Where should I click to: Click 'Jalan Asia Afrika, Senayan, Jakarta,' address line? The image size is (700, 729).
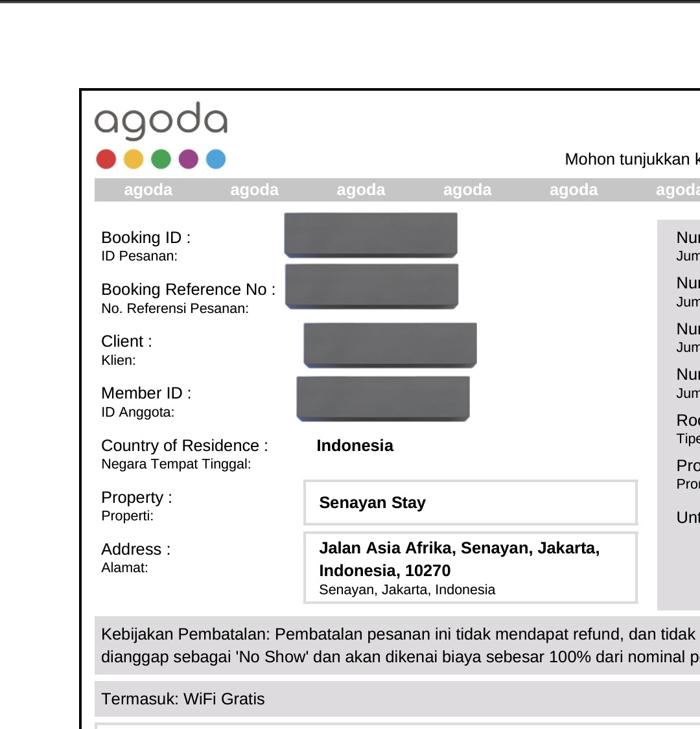(460, 549)
